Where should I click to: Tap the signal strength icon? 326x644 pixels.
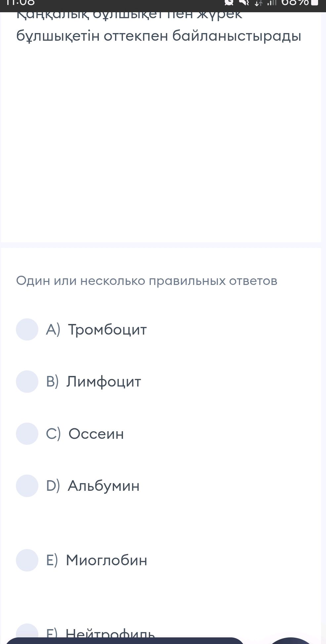[271, 3]
